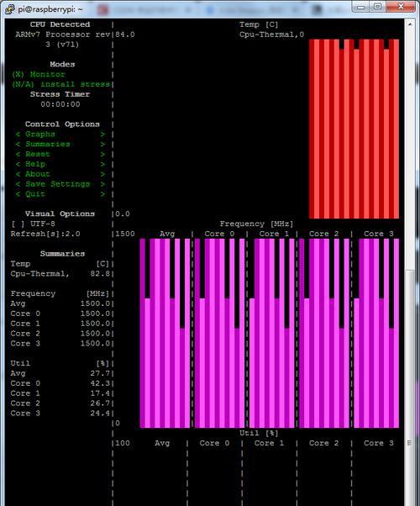The height and width of the screenshot is (506, 420).
Task: Click the Core 0 frequency column header
Action: (219, 234)
